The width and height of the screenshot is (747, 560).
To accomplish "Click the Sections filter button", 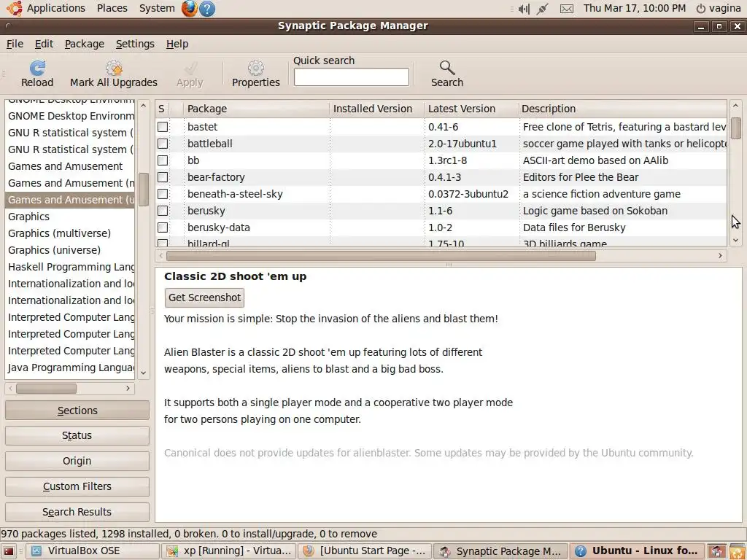I will point(77,411).
